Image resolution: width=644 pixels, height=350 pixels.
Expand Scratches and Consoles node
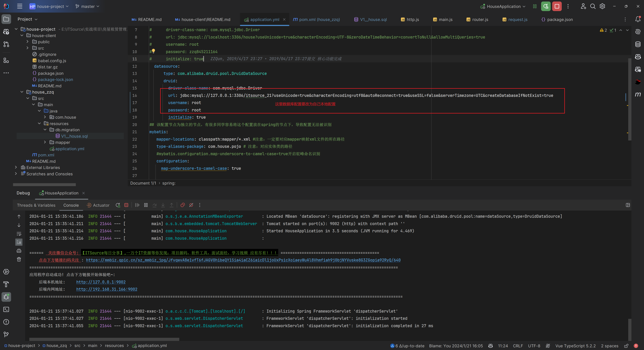16,174
